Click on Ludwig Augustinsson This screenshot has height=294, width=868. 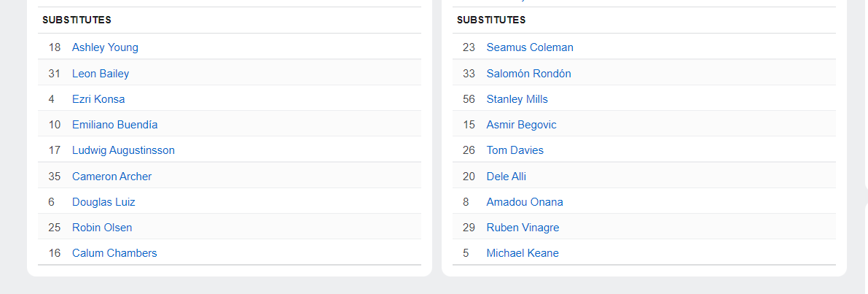pos(123,150)
